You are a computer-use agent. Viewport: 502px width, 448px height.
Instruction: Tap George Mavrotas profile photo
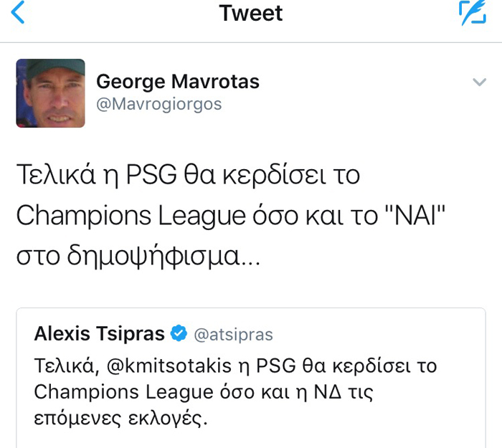pos(51,93)
